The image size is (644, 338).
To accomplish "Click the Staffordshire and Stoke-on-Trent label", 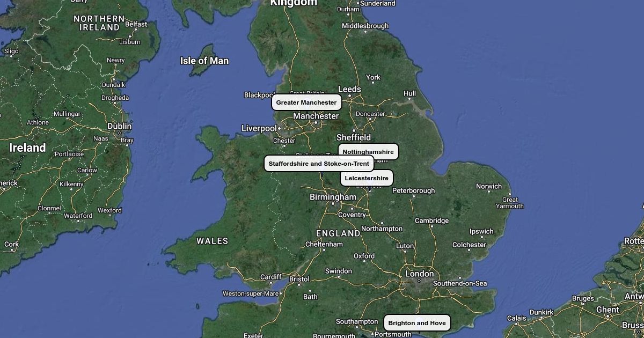I will [319, 164].
